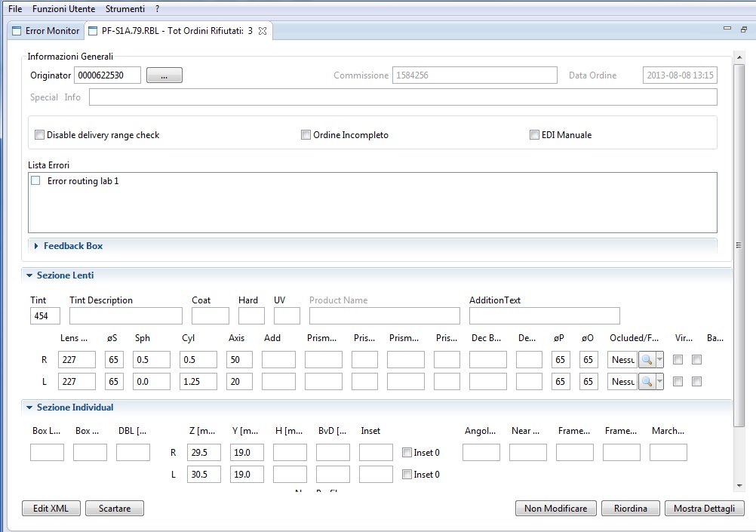Click the vertical scrollbar down arrow
Screen dimensions: 756x532
click(x=739, y=486)
